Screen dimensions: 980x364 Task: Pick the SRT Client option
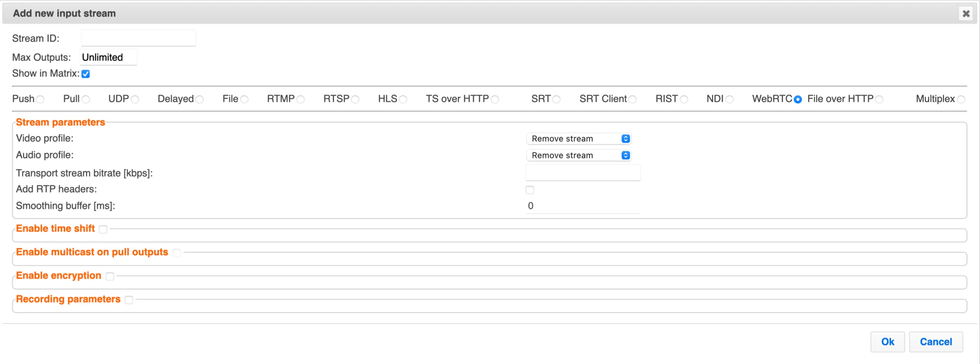coord(632,99)
